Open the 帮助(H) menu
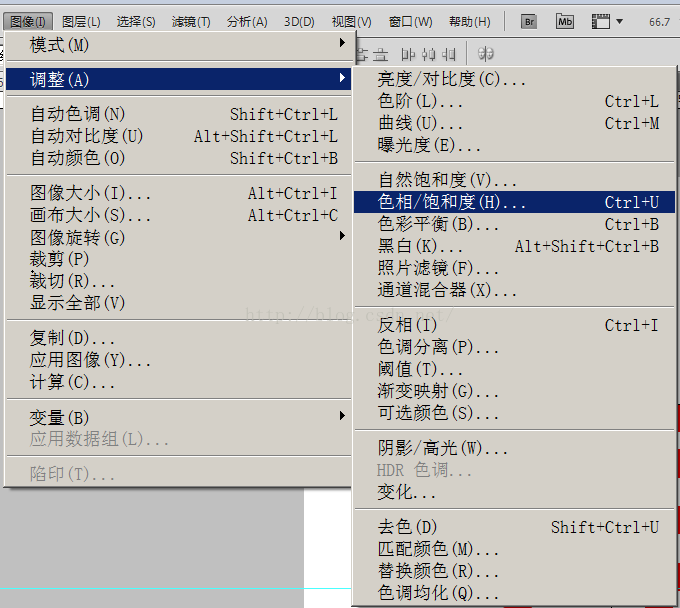 tap(470, 21)
